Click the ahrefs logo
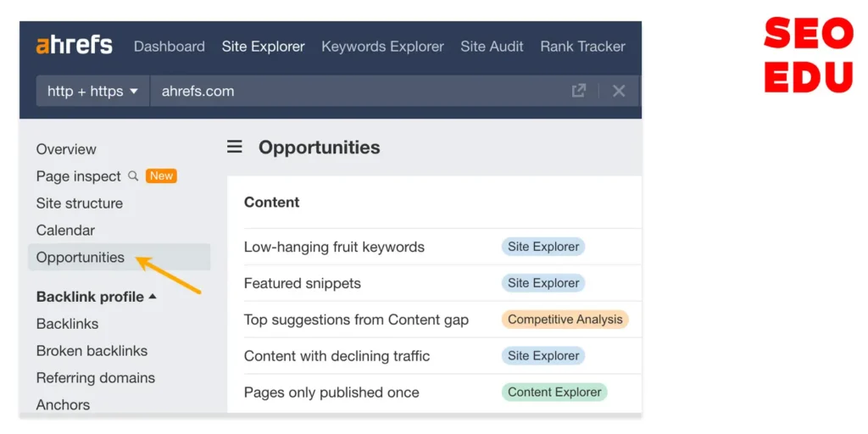 pos(74,46)
